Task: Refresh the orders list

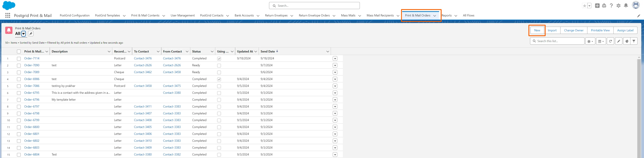Action: tap(610, 41)
